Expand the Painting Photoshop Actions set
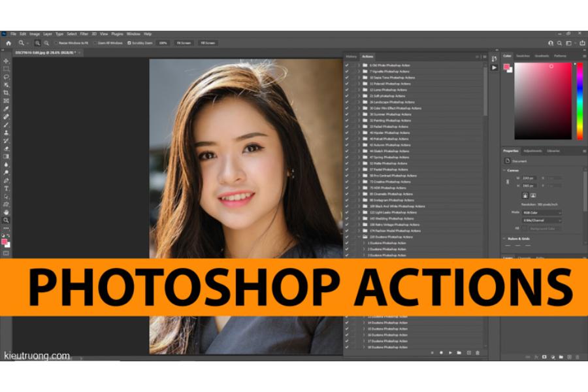Screen dimensions: 588x392 359,120
